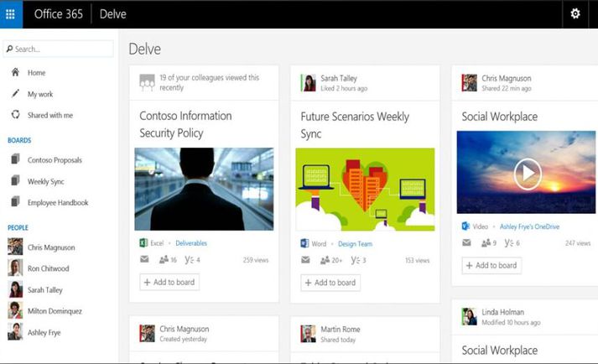
Task: Open the Future Scenarios Weekly Sync title
Action: 355,125
